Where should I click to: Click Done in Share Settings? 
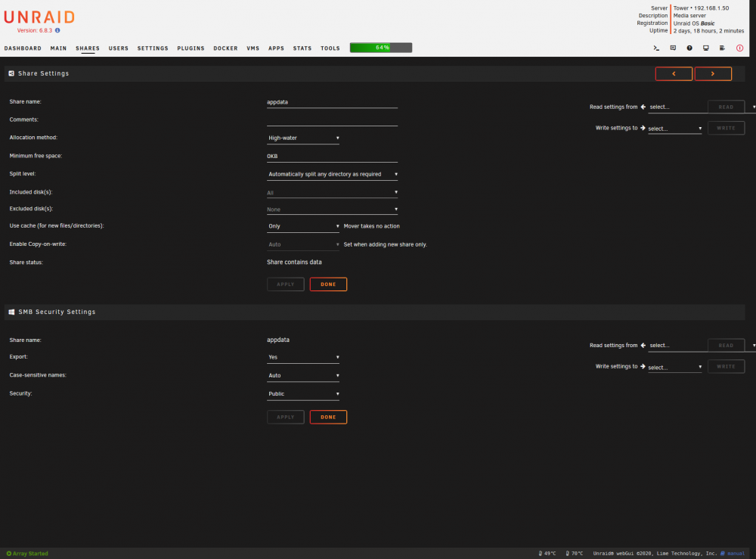[328, 284]
